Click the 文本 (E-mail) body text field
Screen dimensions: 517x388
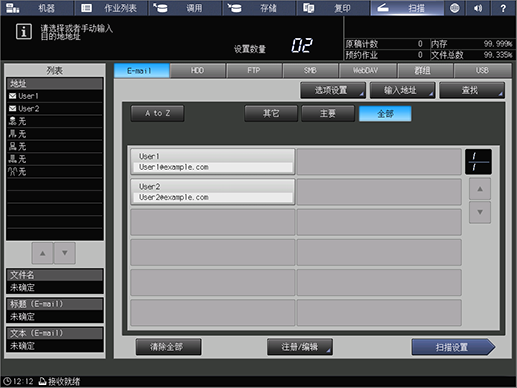click(55, 340)
